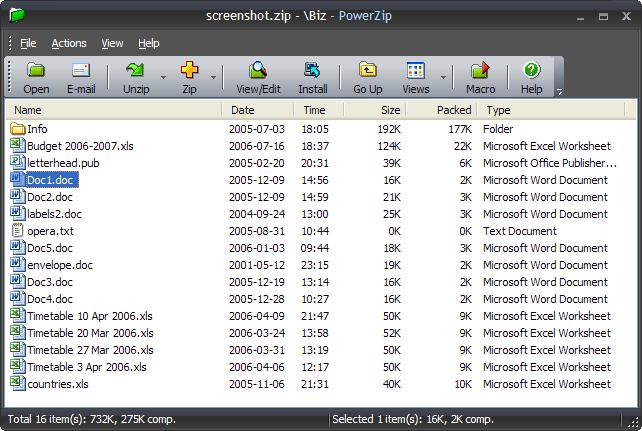Click the Text Document type cell
Image resolution: width=642 pixels, height=431 pixels.
point(520,231)
